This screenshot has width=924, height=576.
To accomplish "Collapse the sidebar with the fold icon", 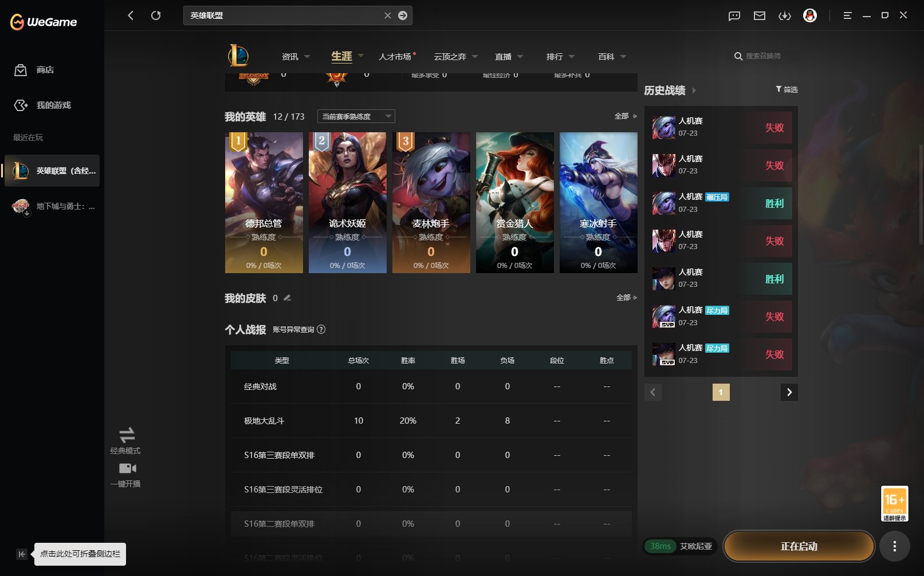I will 21,554.
